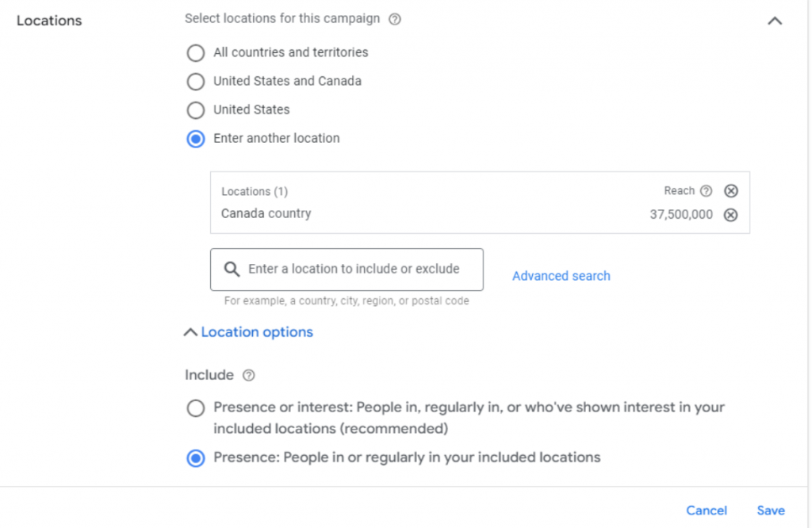The height and width of the screenshot is (528, 812).
Task: Collapse the Location options chevron
Action: (190, 333)
